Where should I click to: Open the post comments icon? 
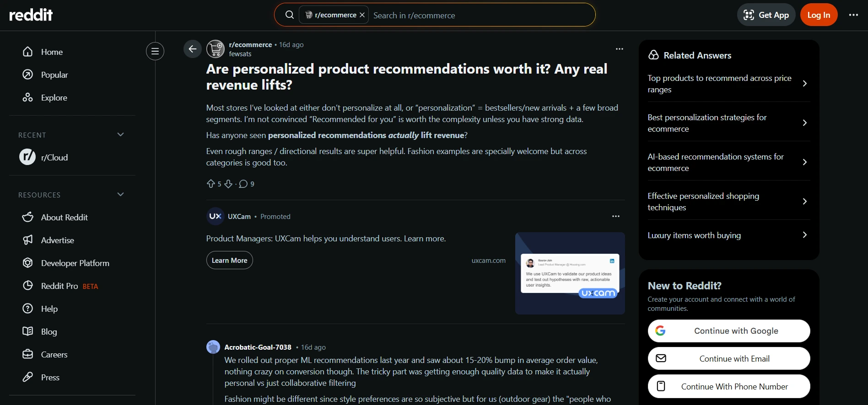(x=243, y=184)
